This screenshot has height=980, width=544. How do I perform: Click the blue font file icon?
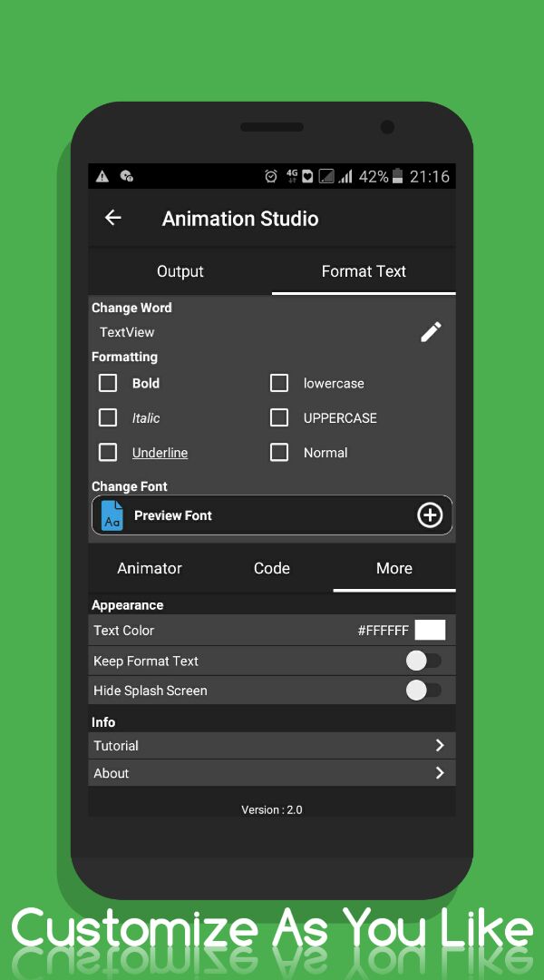coord(112,515)
